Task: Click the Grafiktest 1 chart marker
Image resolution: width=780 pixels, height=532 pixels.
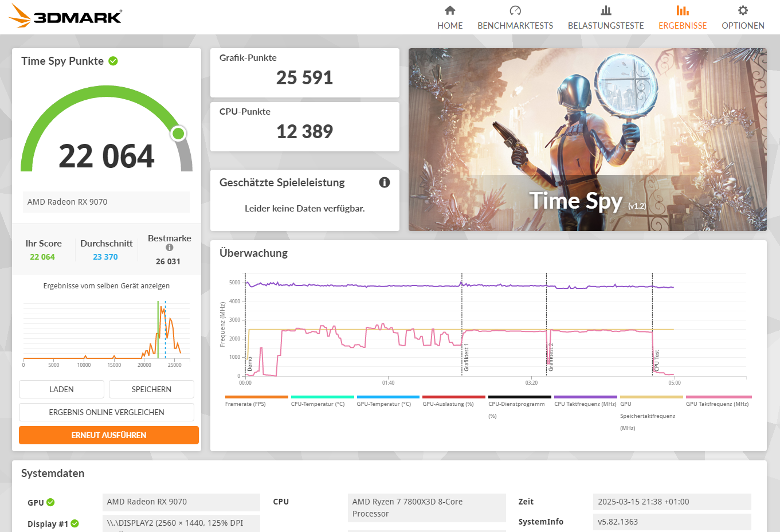Action: [466, 357]
